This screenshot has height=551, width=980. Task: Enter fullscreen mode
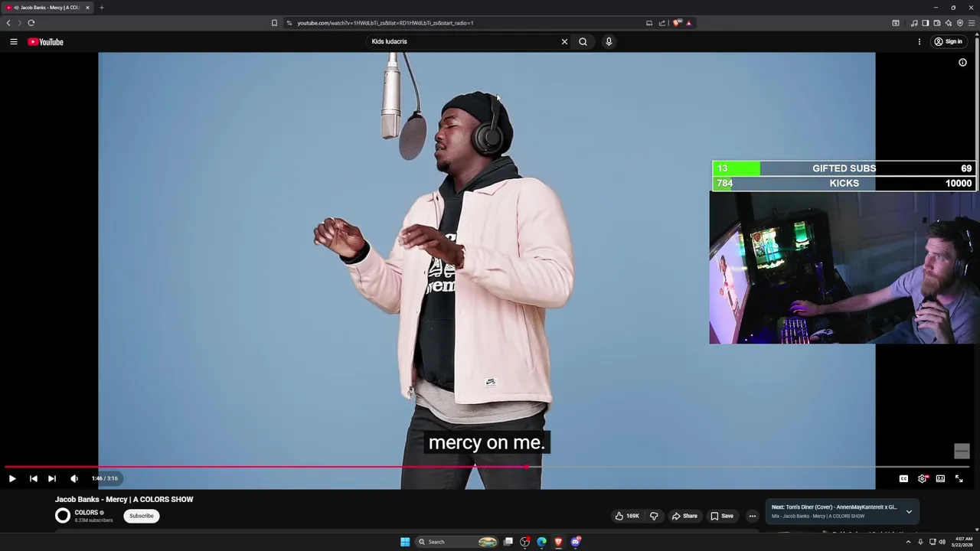tap(959, 478)
